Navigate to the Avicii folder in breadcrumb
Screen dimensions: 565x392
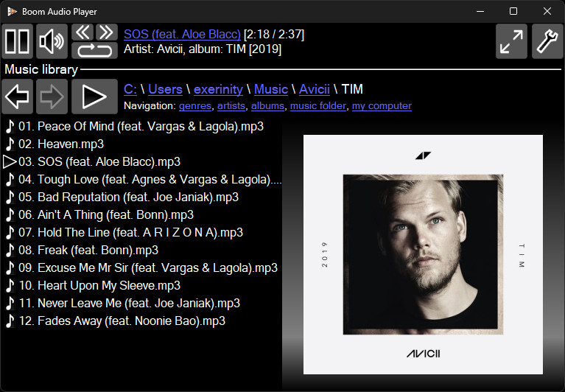point(315,89)
